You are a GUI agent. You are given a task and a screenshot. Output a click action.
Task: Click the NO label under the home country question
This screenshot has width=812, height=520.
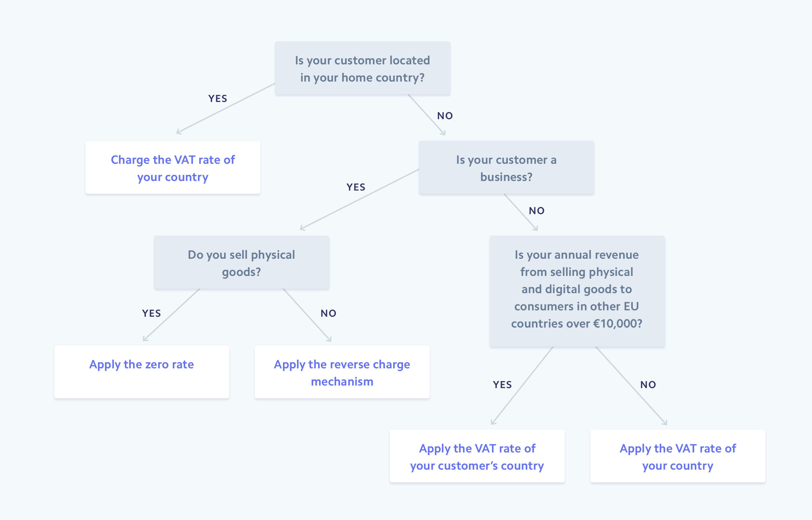point(445,116)
